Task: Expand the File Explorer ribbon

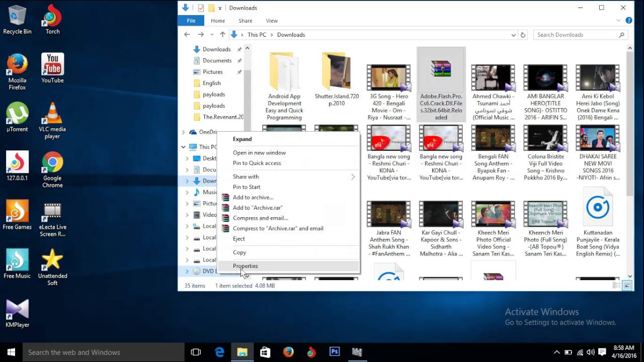Action: [619, 21]
